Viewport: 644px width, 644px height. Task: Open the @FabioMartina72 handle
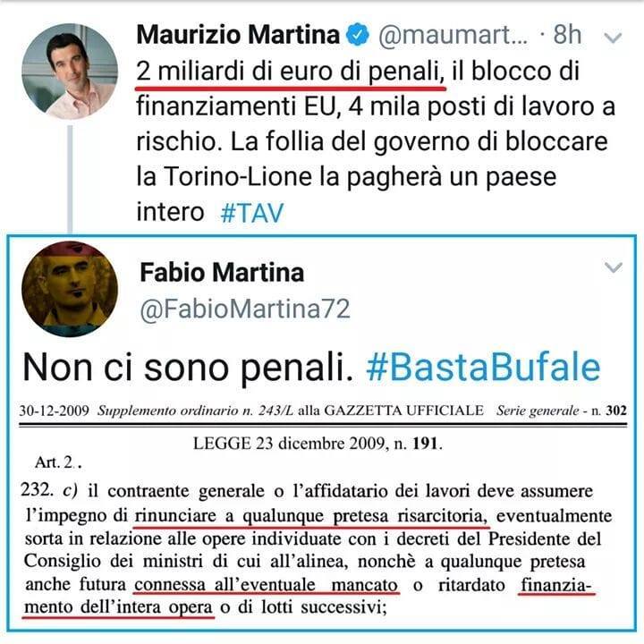(245, 309)
